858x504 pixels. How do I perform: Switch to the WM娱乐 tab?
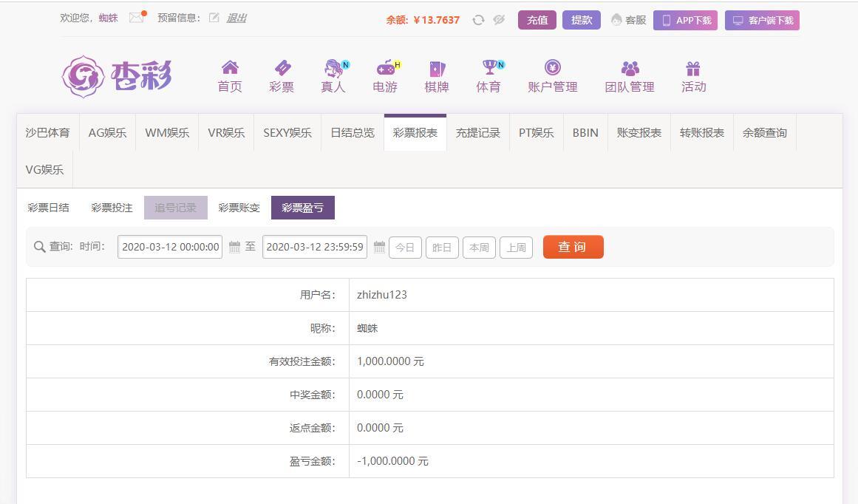click(167, 132)
